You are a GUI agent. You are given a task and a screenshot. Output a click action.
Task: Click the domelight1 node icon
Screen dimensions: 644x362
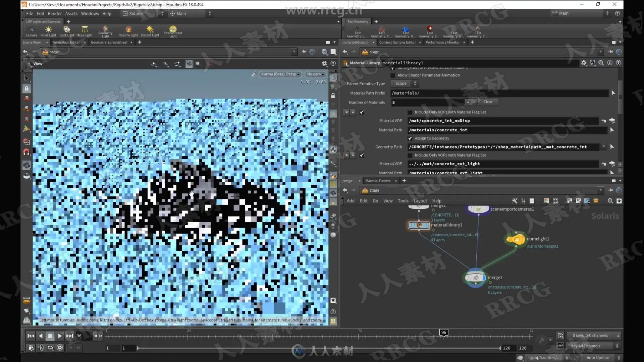click(516, 239)
